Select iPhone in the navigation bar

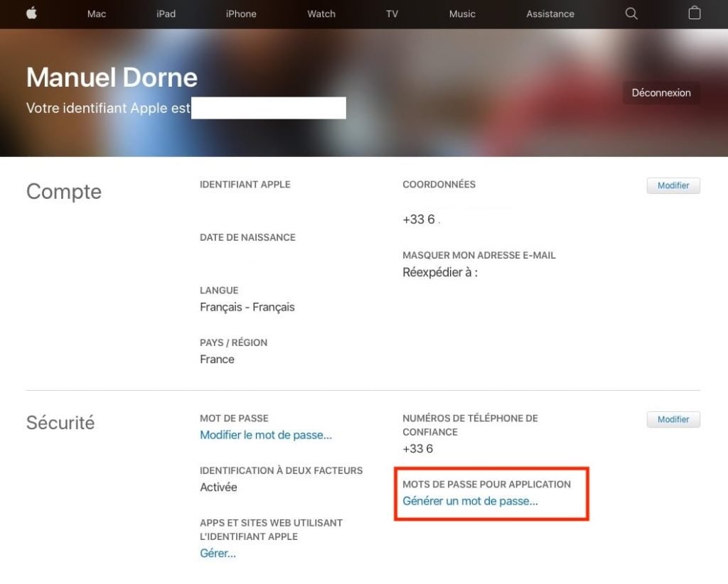pos(241,14)
